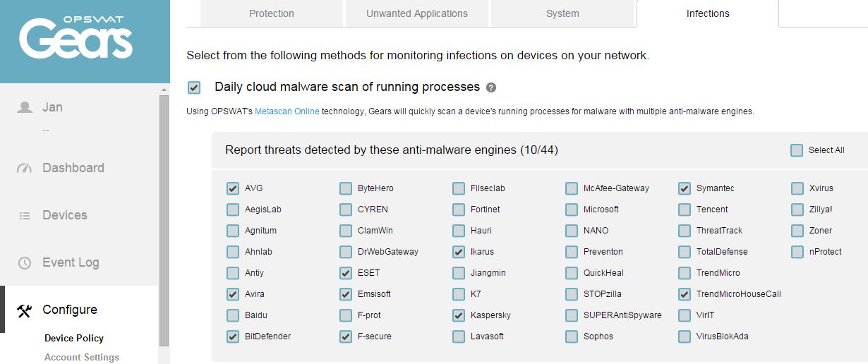Click the Dashboard gauge icon
868x364 pixels.
(x=25, y=168)
